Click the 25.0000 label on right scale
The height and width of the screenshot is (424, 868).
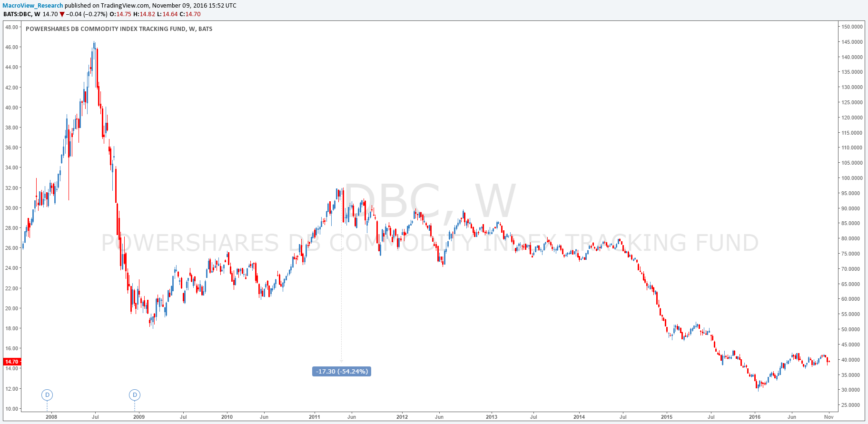852,405
